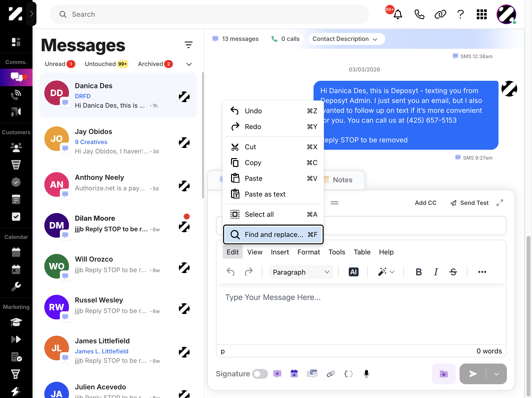Open the Format menu
Screen dimensions: 532x398
pos(309,252)
